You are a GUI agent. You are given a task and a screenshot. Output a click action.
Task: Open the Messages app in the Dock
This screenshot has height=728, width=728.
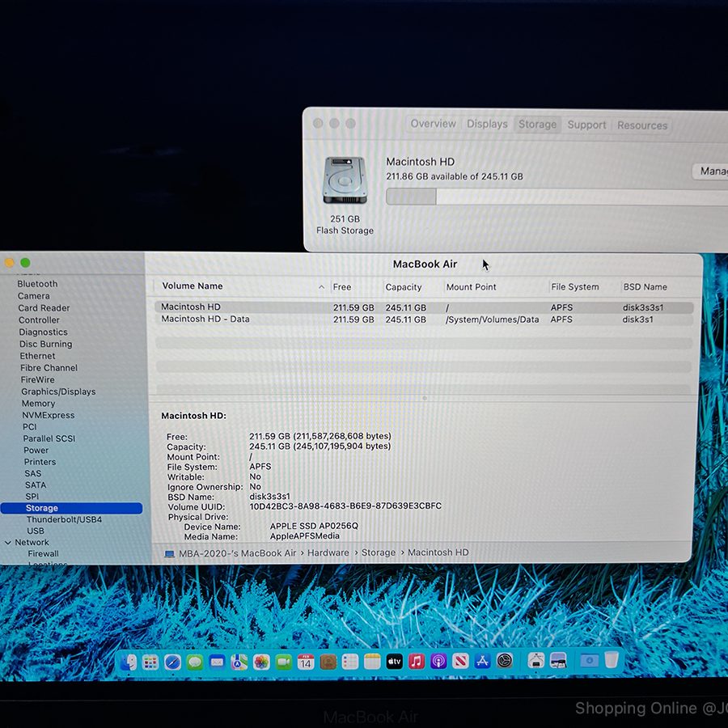tap(194, 662)
